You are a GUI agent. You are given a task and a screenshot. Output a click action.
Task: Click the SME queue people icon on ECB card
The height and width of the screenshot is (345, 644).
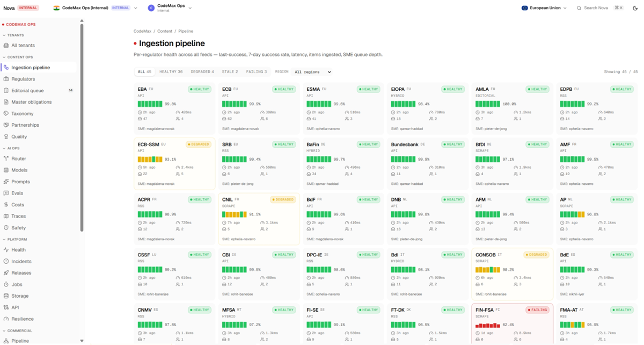[x=262, y=119]
